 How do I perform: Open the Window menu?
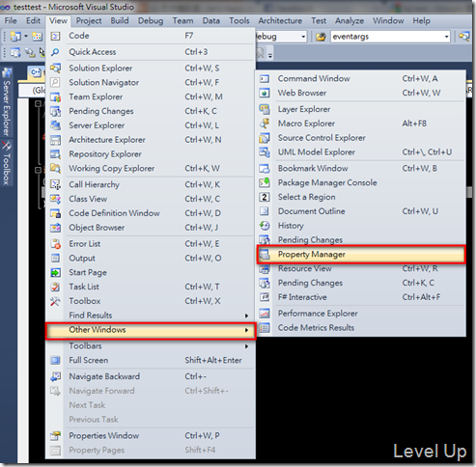pos(388,21)
